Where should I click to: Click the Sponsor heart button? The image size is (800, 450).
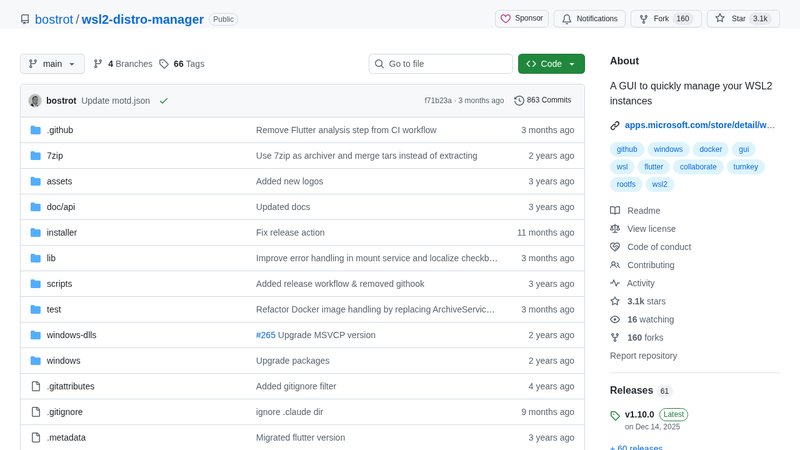coord(521,18)
